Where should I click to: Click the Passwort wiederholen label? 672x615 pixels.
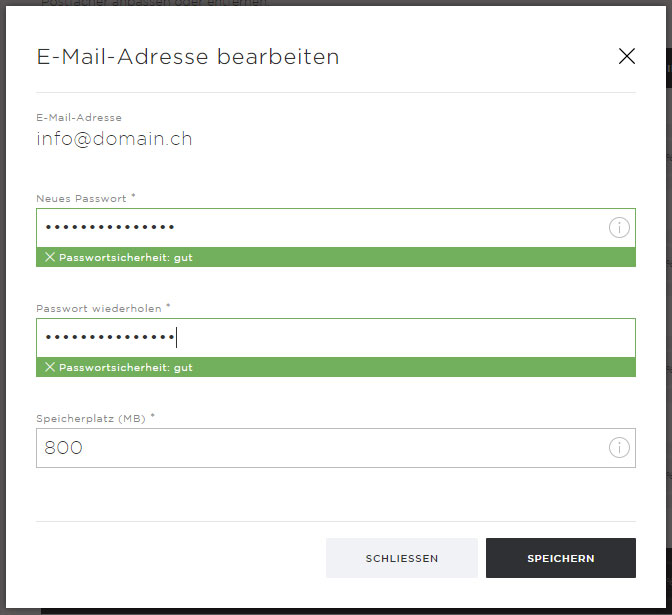tap(99, 309)
